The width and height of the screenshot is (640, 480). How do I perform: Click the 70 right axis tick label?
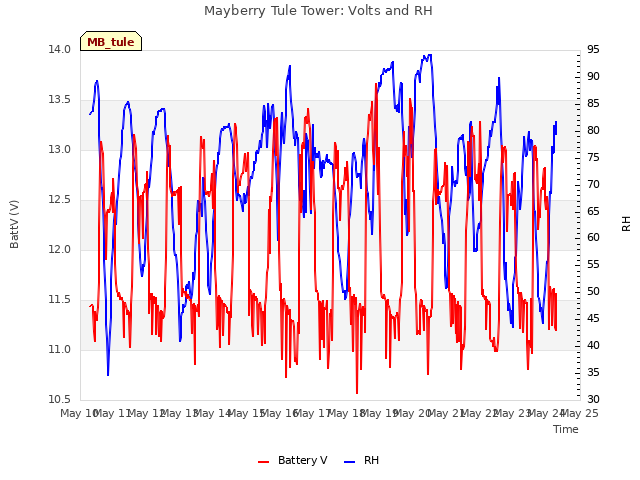point(593,184)
